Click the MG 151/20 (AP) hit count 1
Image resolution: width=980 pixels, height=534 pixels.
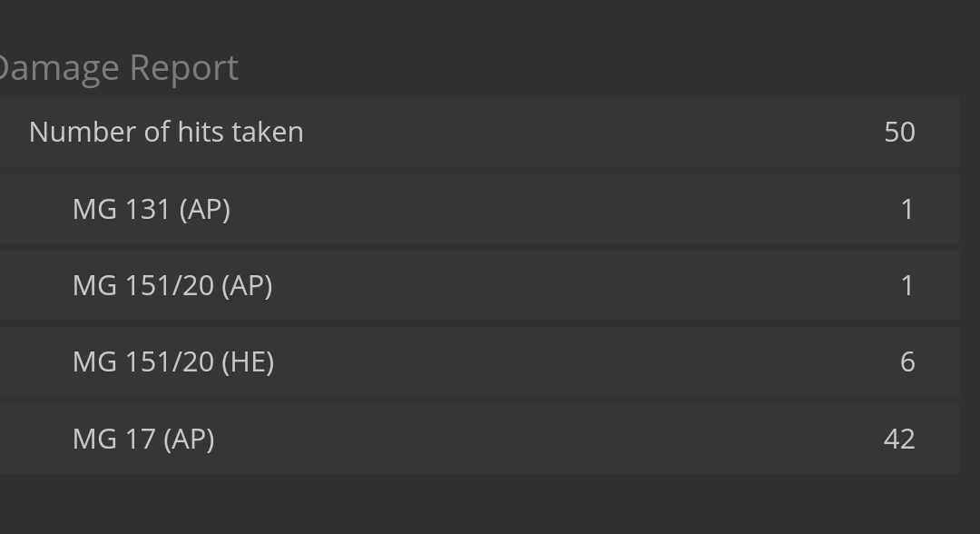click(906, 285)
